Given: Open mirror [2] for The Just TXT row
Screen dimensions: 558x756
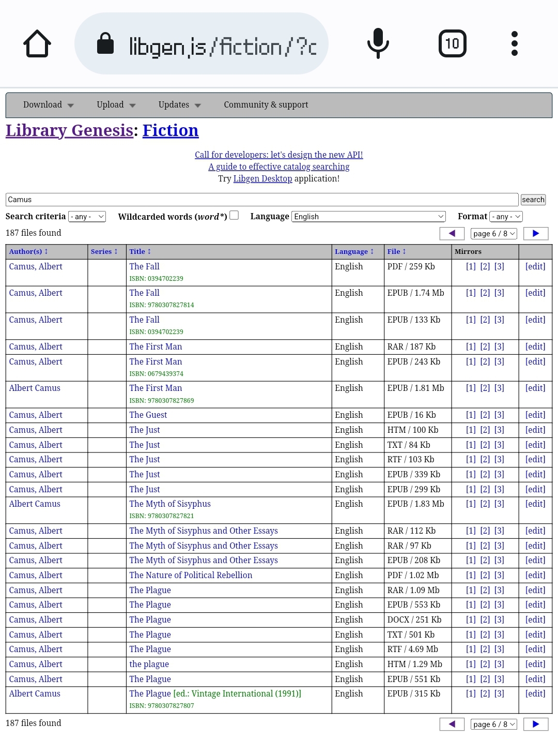Looking at the screenshot, I should [x=485, y=445].
